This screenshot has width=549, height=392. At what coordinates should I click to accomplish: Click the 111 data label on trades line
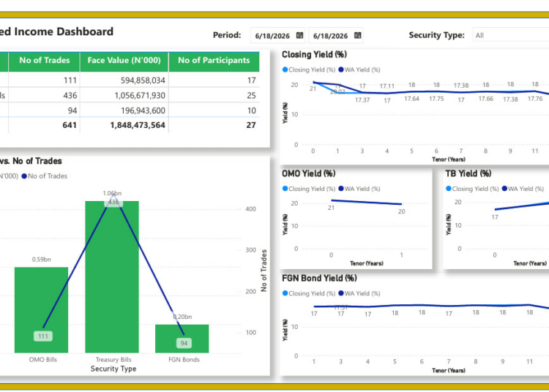coord(43,336)
